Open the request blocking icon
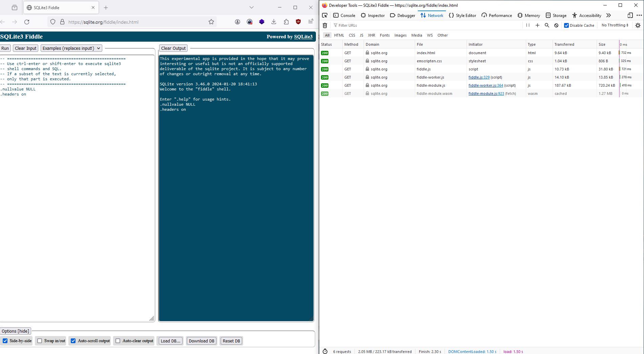The image size is (644, 354). (x=556, y=25)
